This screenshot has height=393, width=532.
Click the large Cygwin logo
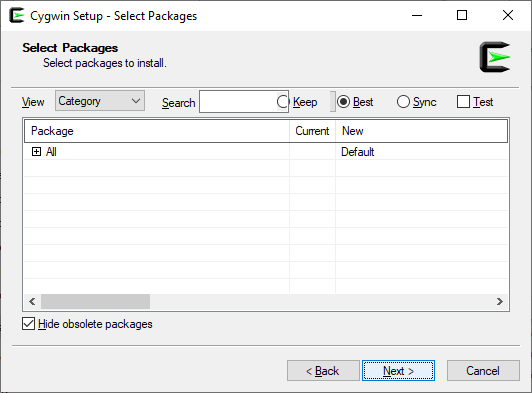pyautogui.click(x=495, y=57)
